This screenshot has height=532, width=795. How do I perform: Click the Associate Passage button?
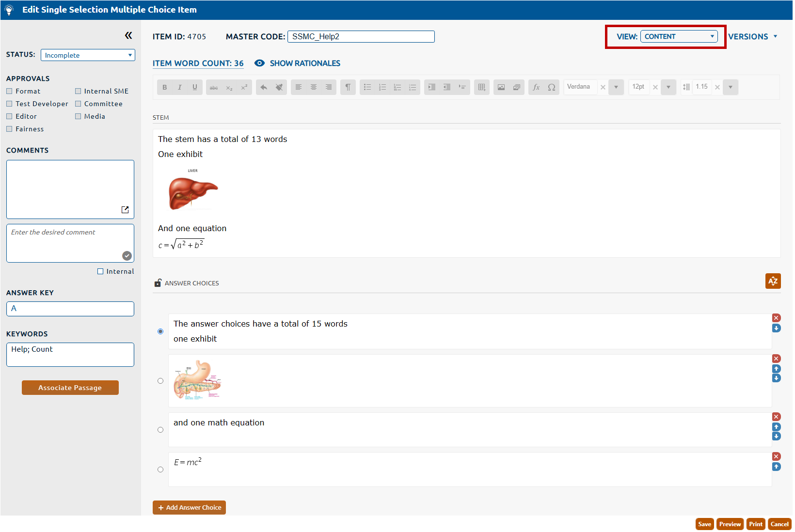pos(70,388)
